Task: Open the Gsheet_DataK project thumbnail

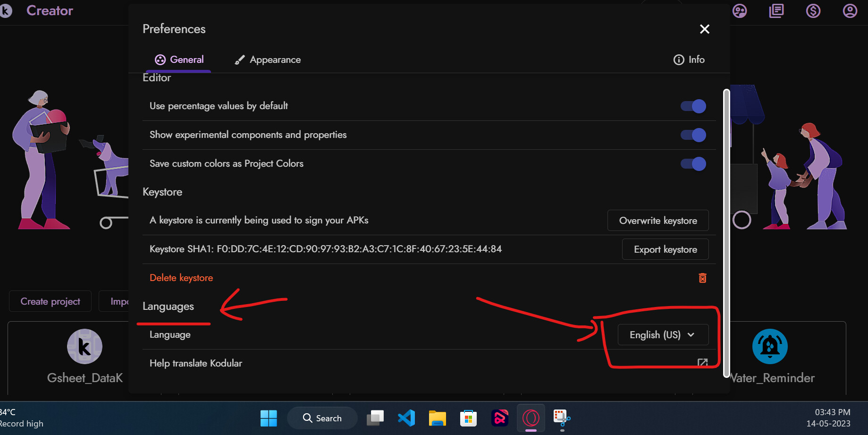Action: (84, 347)
